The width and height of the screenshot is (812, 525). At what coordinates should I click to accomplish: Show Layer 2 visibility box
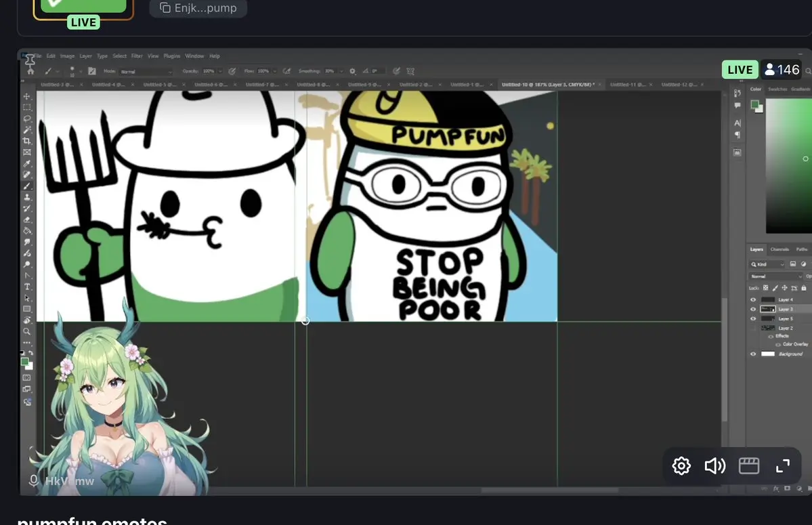[753, 328]
